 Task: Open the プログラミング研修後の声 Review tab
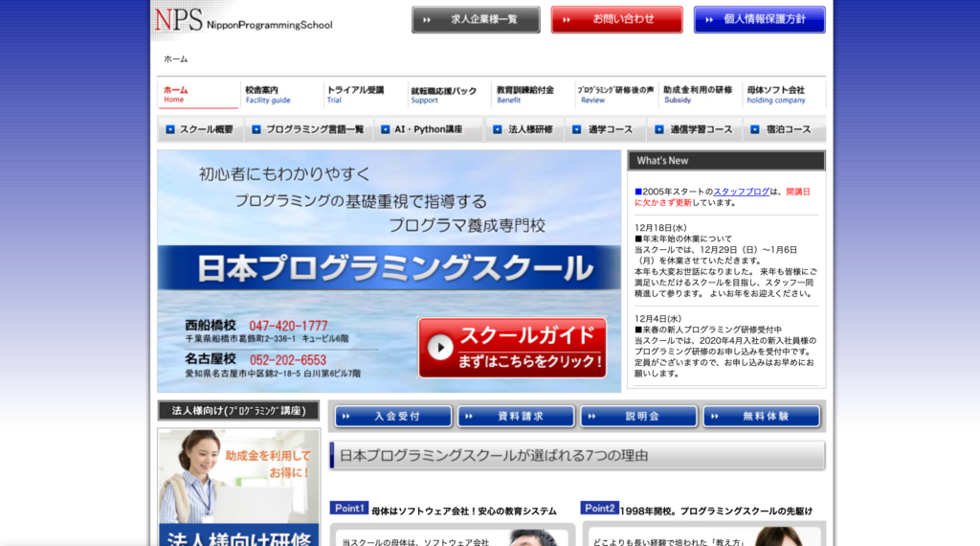tap(615, 95)
